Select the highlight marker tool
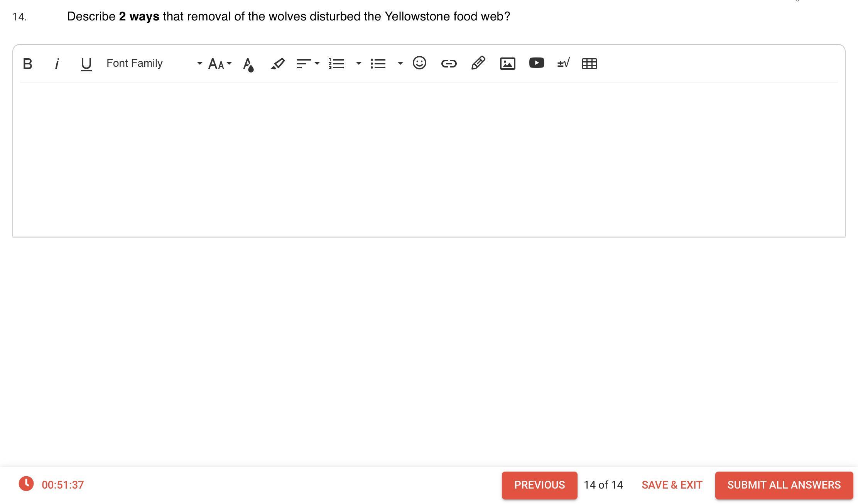Screen dimensions: 858x504 (x=278, y=64)
